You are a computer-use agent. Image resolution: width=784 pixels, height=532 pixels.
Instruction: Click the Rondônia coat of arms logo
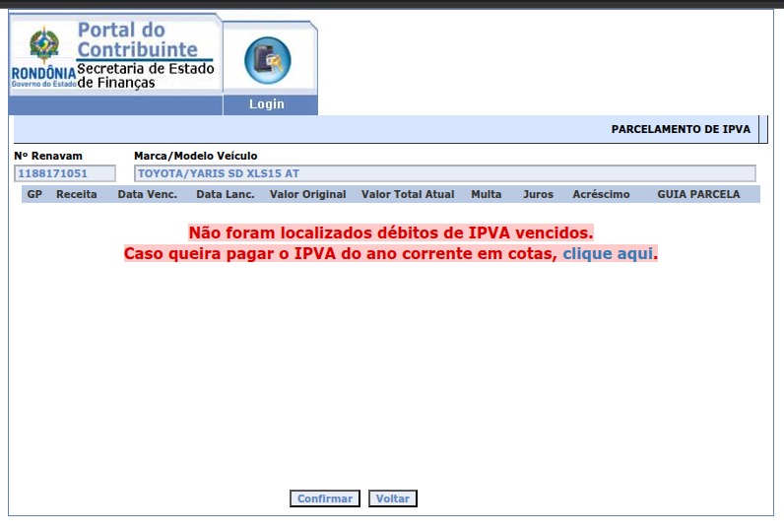pyautogui.click(x=43, y=46)
